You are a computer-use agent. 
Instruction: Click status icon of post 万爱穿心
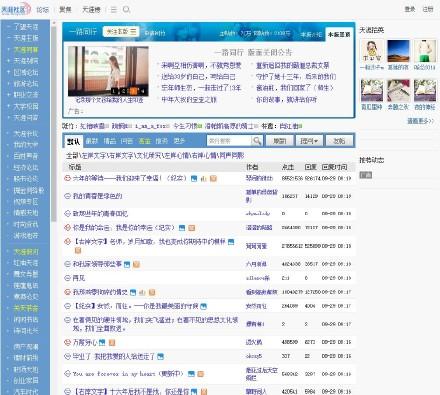[67, 342]
